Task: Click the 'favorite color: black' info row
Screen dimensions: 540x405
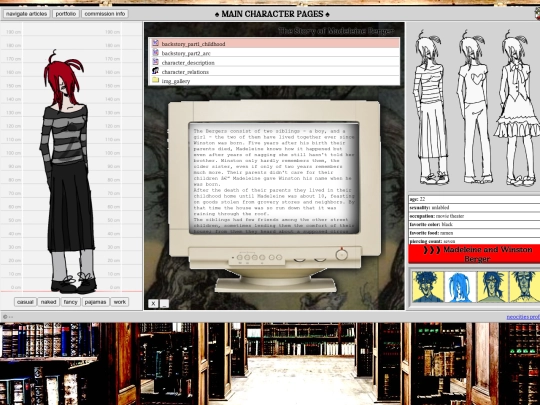Action: click(474, 224)
